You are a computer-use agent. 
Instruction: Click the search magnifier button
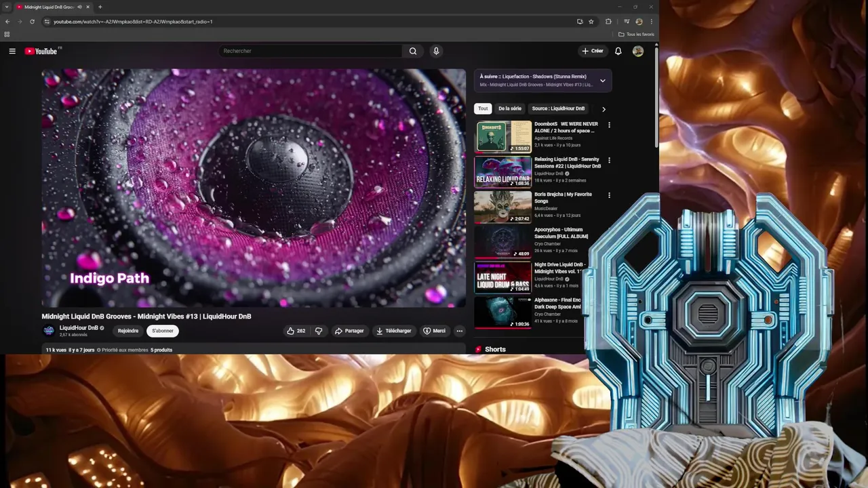pos(413,51)
